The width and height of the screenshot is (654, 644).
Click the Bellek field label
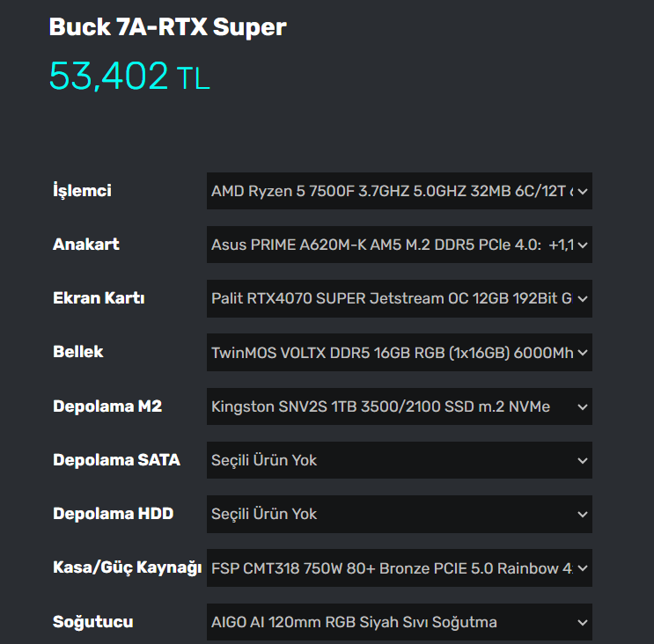pos(78,352)
